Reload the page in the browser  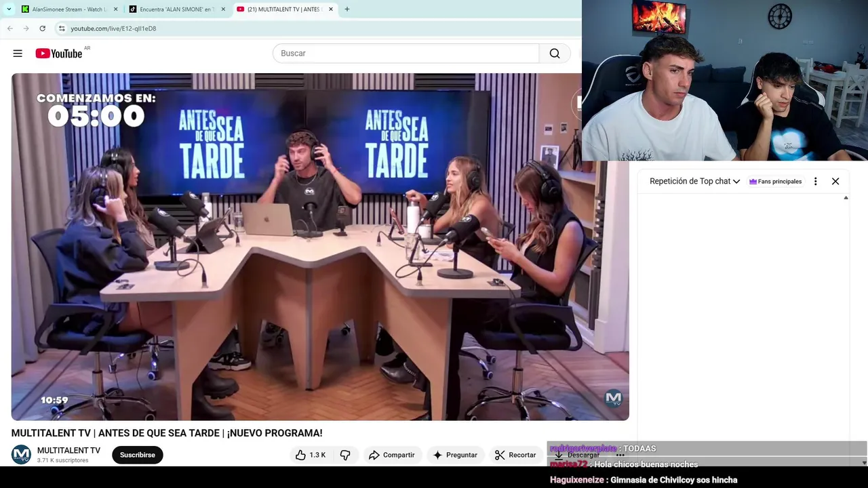(x=42, y=28)
